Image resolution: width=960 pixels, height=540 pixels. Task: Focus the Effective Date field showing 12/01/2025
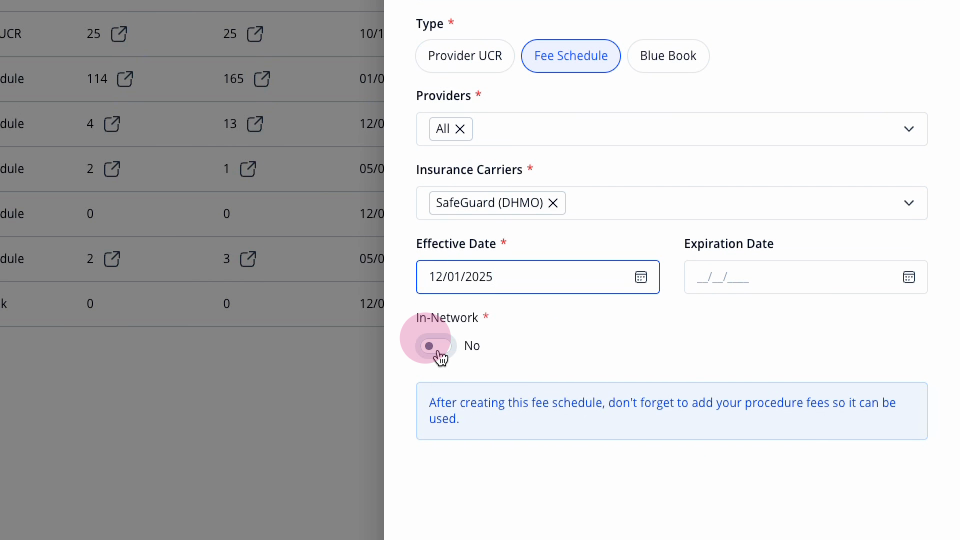pyautogui.click(x=538, y=277)
